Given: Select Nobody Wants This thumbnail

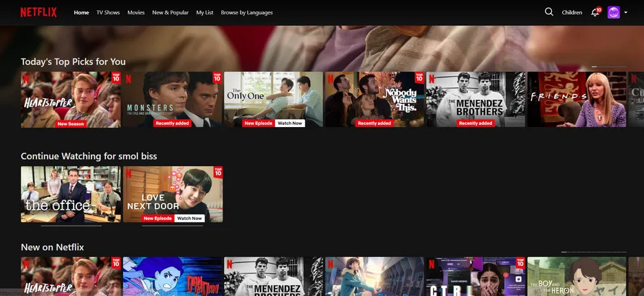Looking at the screenshot, I should pyautogui.click(x=375, y=100).
